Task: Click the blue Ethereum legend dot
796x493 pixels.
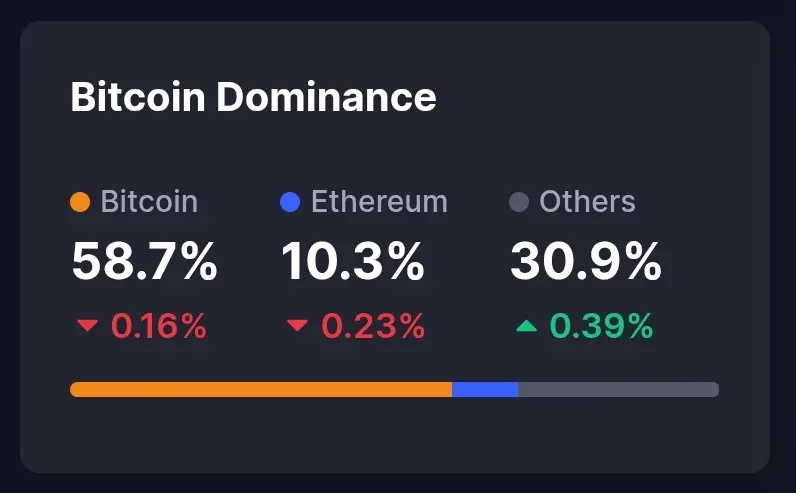Action: [290, 202]
